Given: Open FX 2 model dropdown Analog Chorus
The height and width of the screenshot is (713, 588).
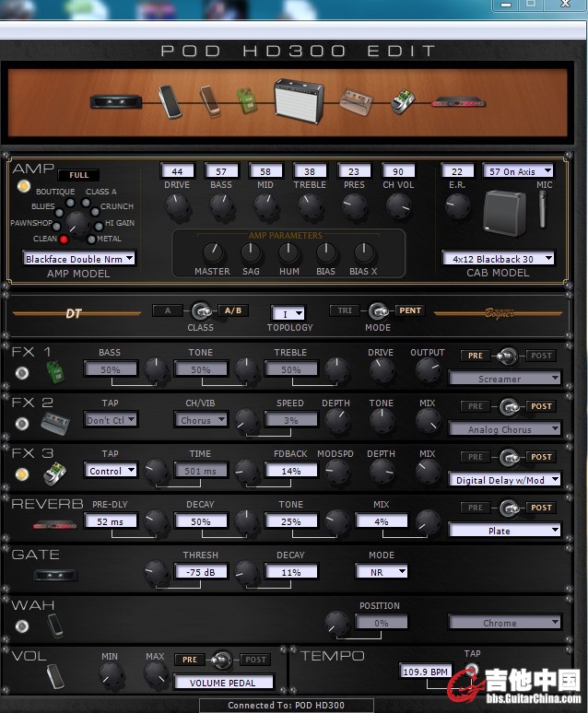Looking at the screenshot, I should [x=504, y=428].
